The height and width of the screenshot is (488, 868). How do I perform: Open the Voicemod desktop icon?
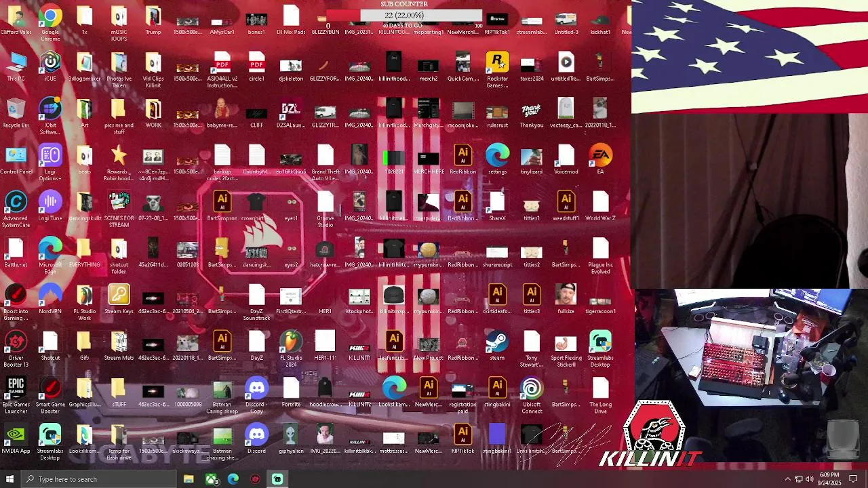pos(566,161)
